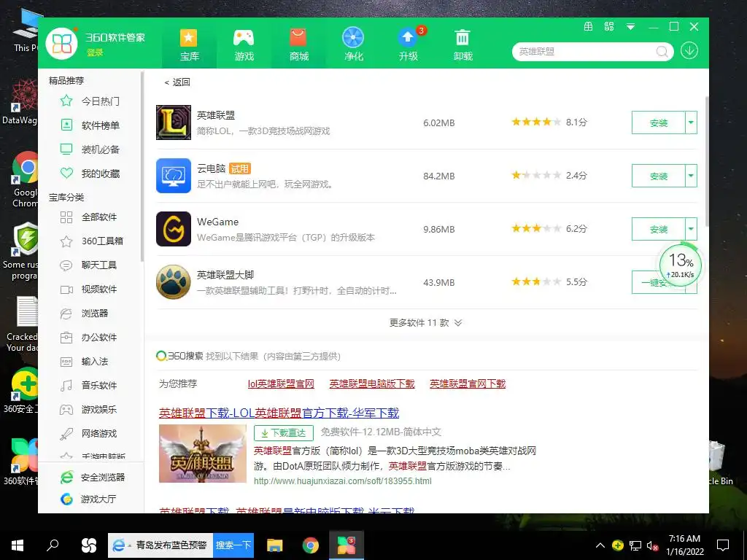Install 英雄联盟 with 安装 button
The height and width of the screenshot is (560, 747).
click(x=659, y=122)
